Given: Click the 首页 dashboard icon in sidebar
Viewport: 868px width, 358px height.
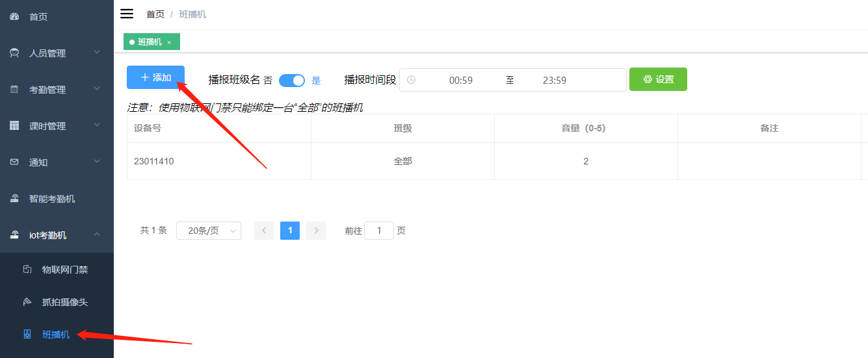Looking at the screenshot, I should point(14,16).
